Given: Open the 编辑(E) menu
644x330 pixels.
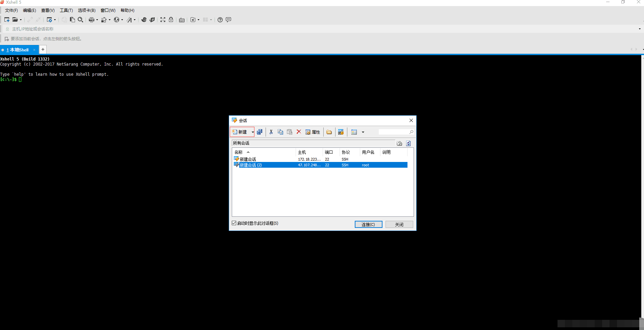Looking at the screenshot, I should pos(29,10).
